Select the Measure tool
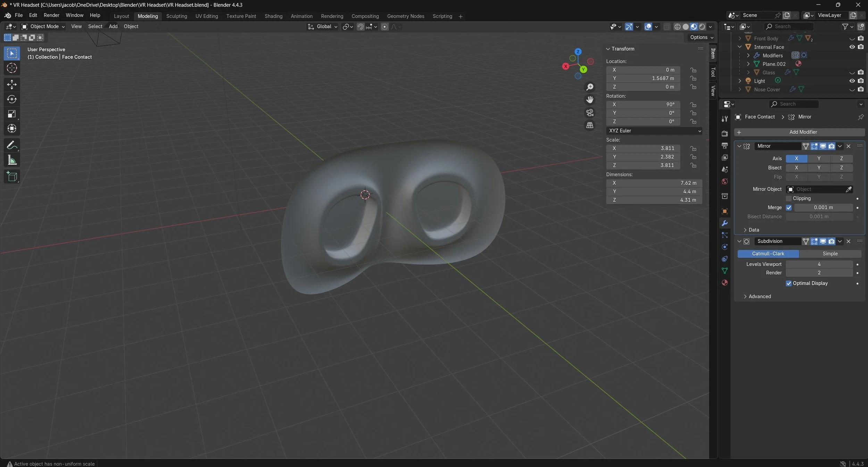The width and height of the screenshot is (868, 467). click(x=12, y=160)
